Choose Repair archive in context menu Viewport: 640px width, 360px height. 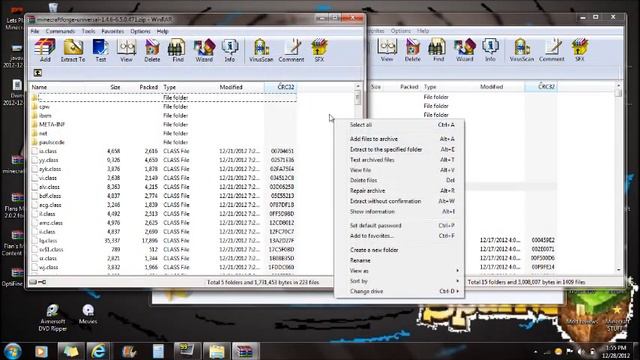400,191
